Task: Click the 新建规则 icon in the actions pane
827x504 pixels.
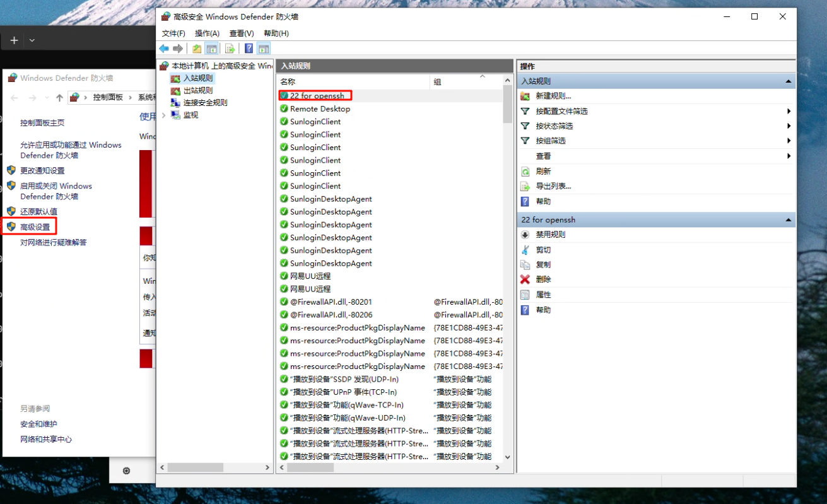Action: pyautogui.click(x=525, y=96)
